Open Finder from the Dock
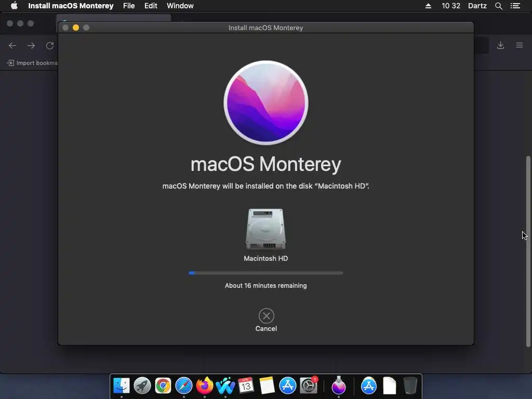 coord(122,386)
